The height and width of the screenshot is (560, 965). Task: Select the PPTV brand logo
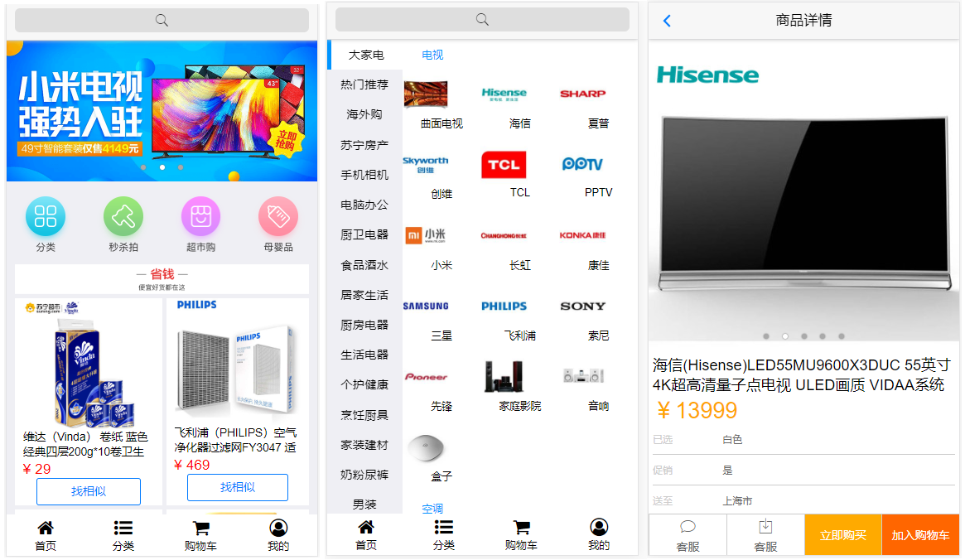pos(582,164)
